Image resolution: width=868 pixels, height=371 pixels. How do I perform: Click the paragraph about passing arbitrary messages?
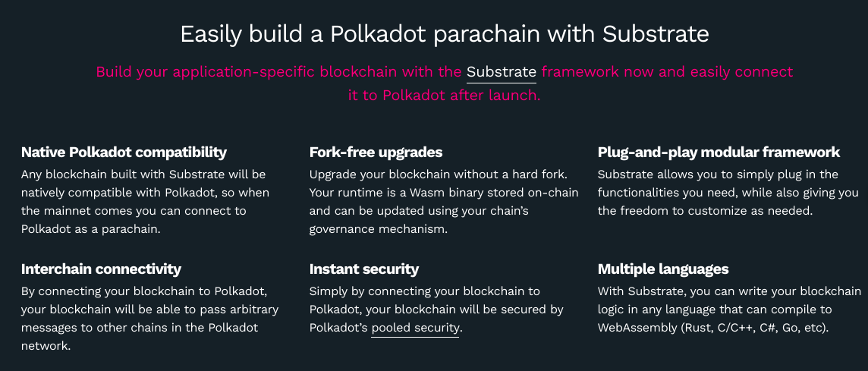coord(149,319)
